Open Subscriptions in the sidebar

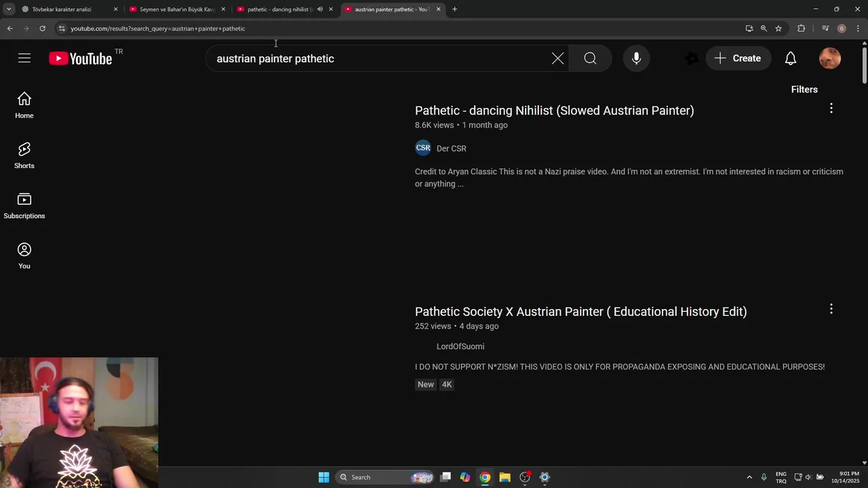(24, 205)
